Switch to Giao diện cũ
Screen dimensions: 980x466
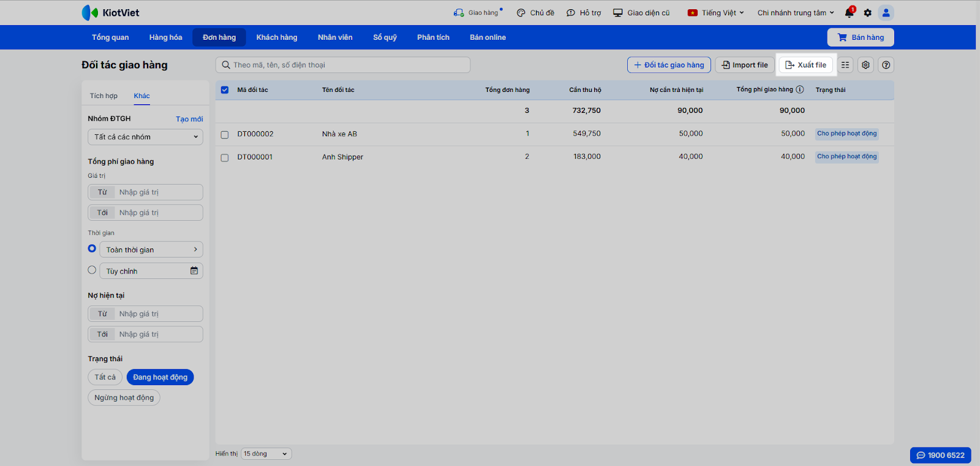pos(641,13)
